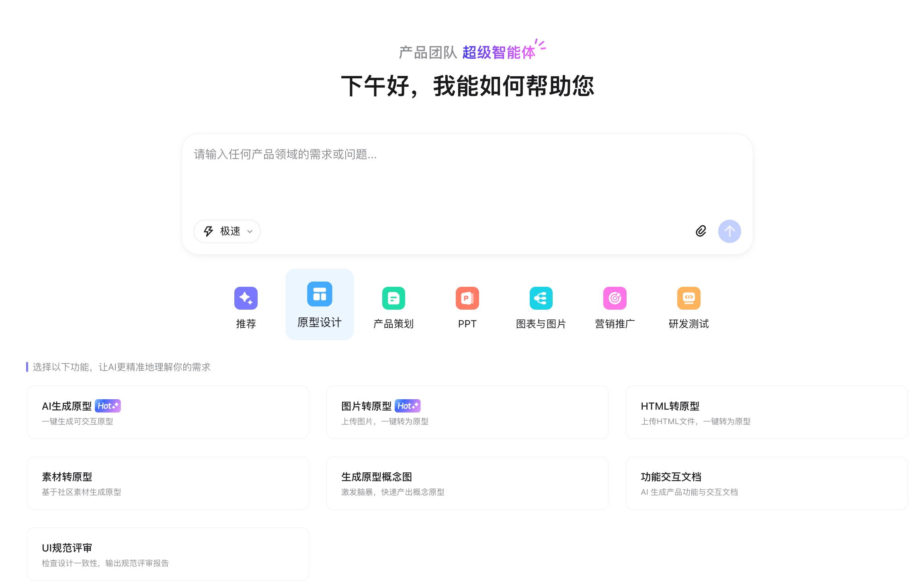
Task: Select the 推荐 category icon
Action: pos(246,298)
